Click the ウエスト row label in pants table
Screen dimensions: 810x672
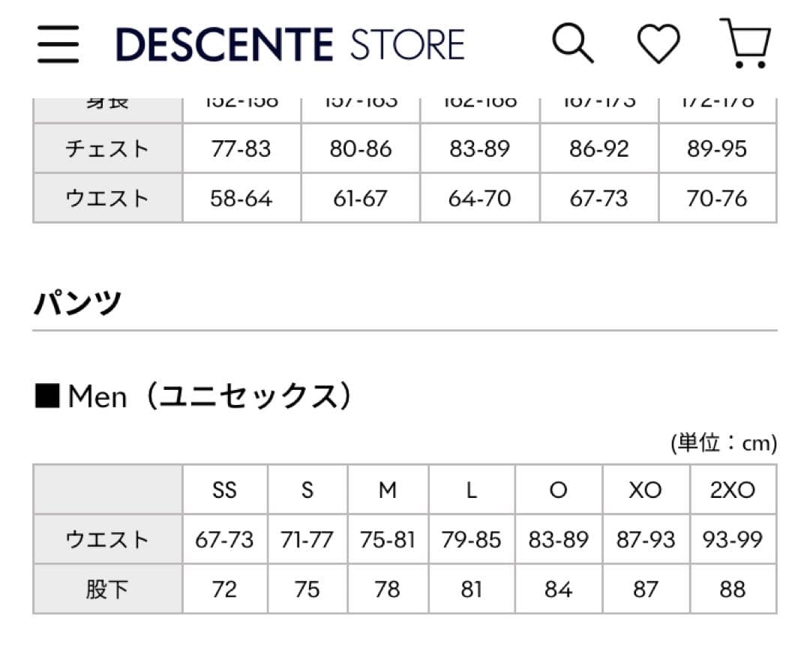(106, 539)
